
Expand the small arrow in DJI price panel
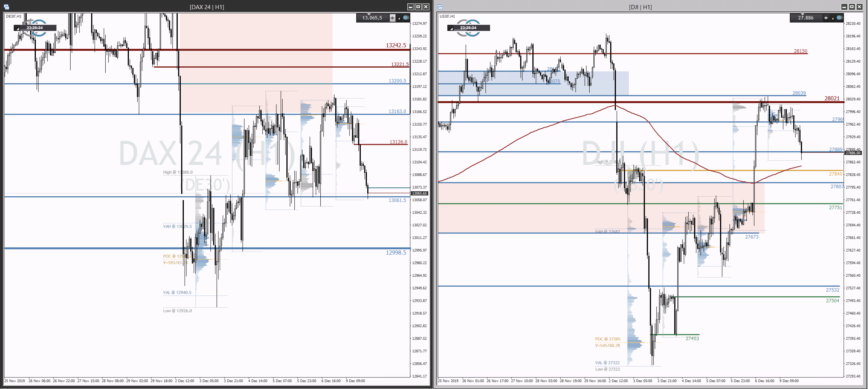[x=833, y=18]
